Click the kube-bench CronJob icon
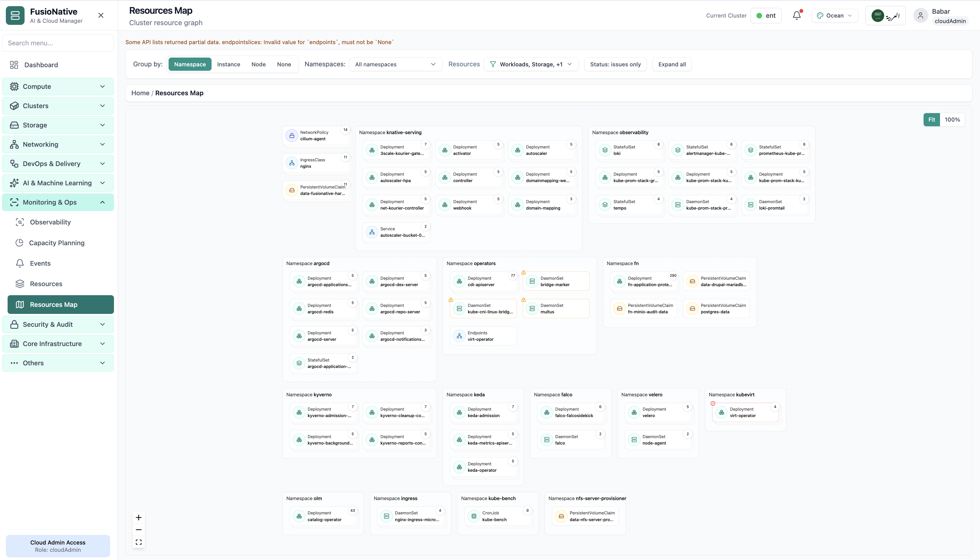980x560 pixels. (x=474, y=516)
